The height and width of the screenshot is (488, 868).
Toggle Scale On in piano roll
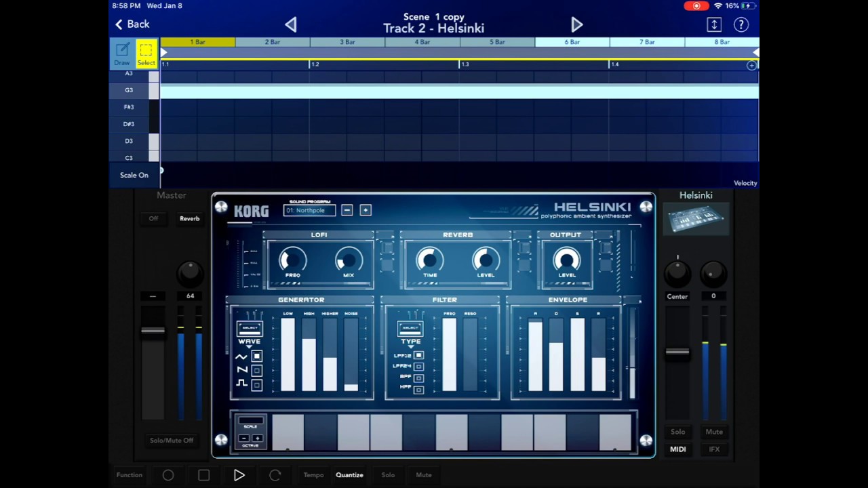click(x=134, y=176)
